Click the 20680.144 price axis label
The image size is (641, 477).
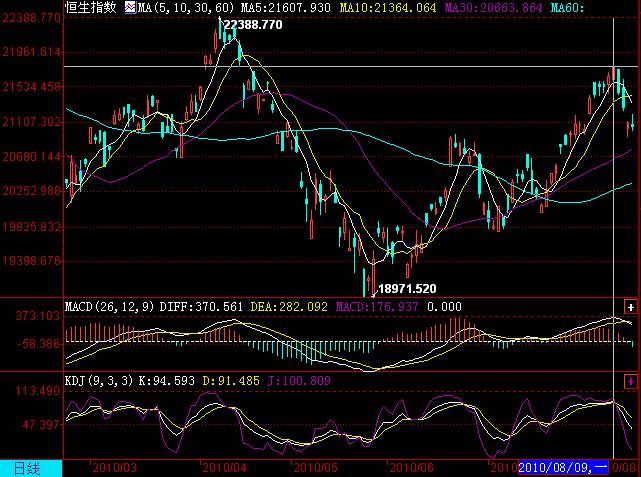click(x=32, y=157)
